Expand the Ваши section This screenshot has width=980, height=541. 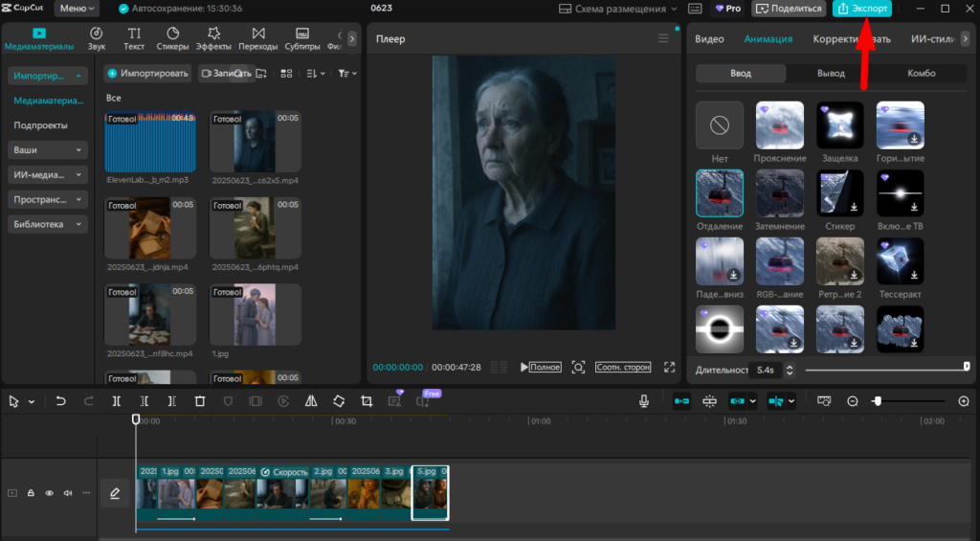pos(48,150)
